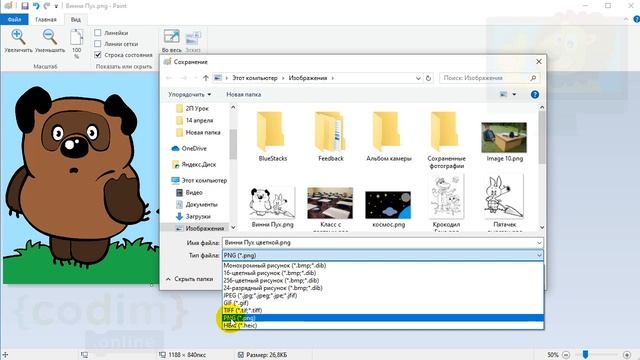Open the Файл tab in Paint
The width and height of the screenshot is (640, 360).
14,20
